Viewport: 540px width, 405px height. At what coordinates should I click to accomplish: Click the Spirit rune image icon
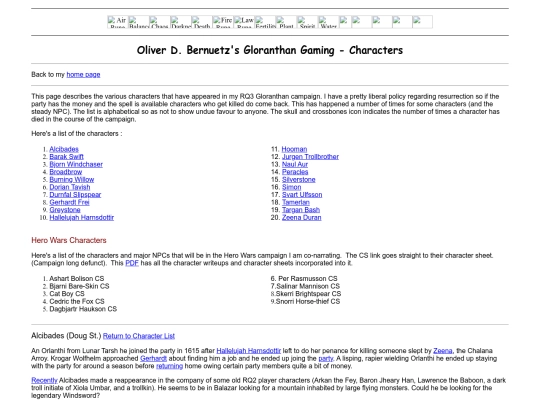click(307, 22)
